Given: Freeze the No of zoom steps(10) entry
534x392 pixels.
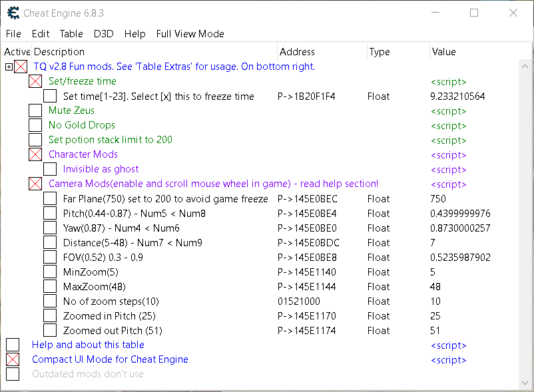Looking at the screenshot, I should coord(50,301).
